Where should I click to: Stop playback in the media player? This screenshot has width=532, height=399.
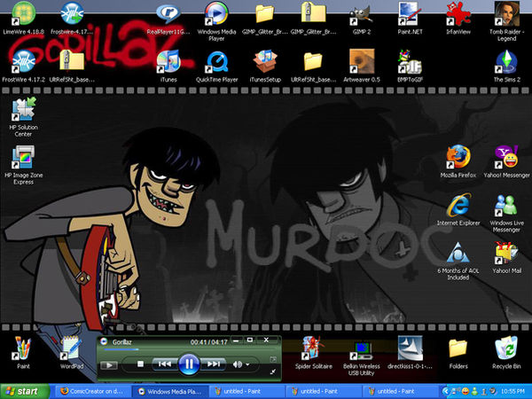pos(140,364)
